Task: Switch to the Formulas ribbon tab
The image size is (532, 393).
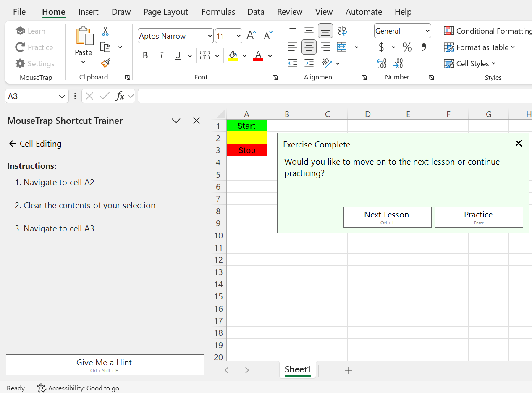Action: tap(218, 12)
